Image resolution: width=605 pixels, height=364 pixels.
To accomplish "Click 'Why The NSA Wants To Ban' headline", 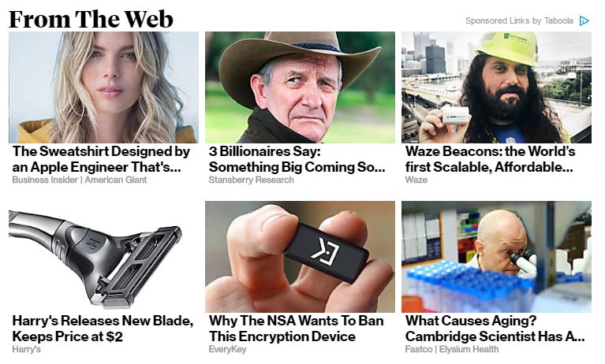I will (296, 329).
